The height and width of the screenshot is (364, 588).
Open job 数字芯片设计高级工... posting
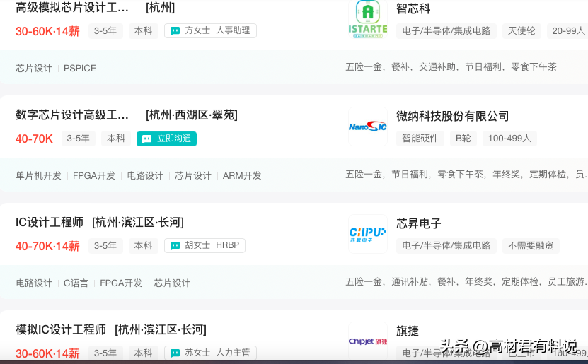[x=72, y=115]
